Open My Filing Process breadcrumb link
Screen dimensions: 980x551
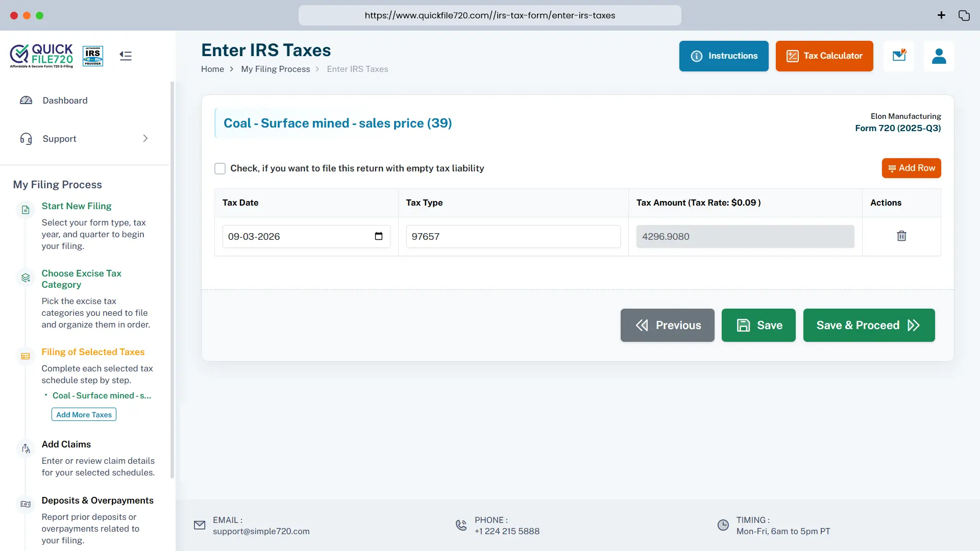coord(276,69)
